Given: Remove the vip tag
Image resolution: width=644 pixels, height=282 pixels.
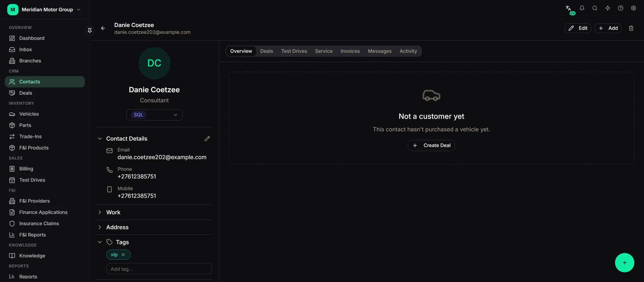Looking at the screenshot, I should [x=123, y=255].
